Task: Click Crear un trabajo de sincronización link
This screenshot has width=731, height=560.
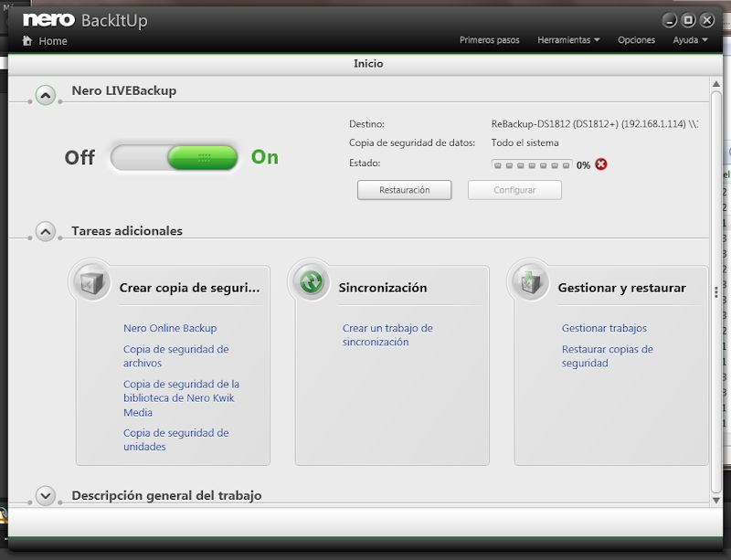Action: click(x=387, y=334)
